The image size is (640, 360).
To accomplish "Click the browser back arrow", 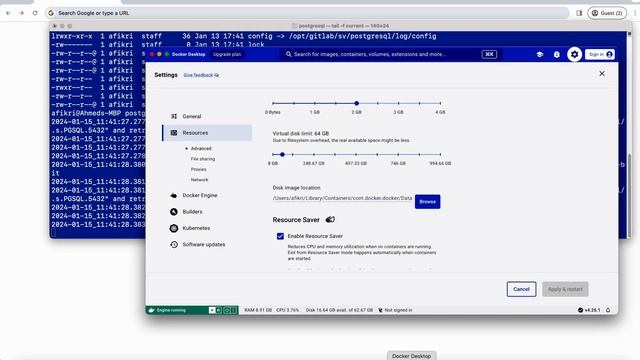I will coord(8,13).
